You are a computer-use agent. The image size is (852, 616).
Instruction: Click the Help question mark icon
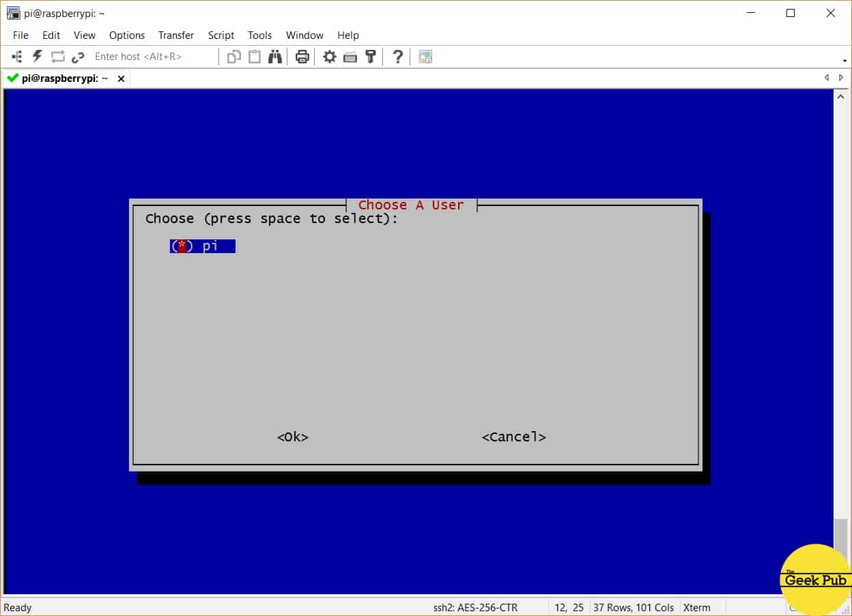(397, 57)
